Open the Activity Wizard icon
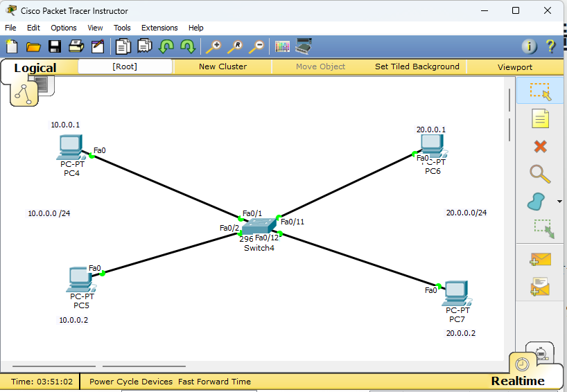Viewport: 567px width, 392px height. (98, 46)
